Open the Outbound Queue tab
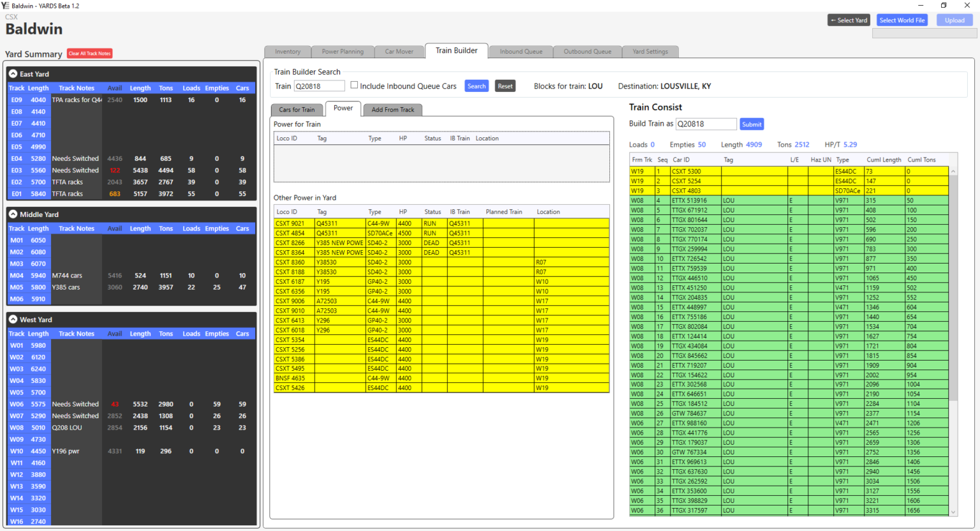Screen dimensions: 980x531 coord(586,51)
